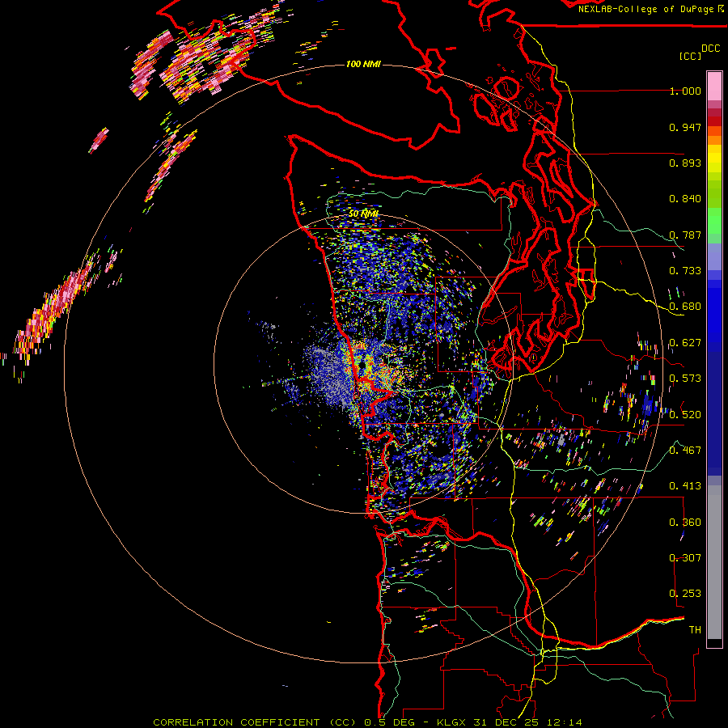
Task: Select the 0.307 legend value
Action: coord(685,558)
